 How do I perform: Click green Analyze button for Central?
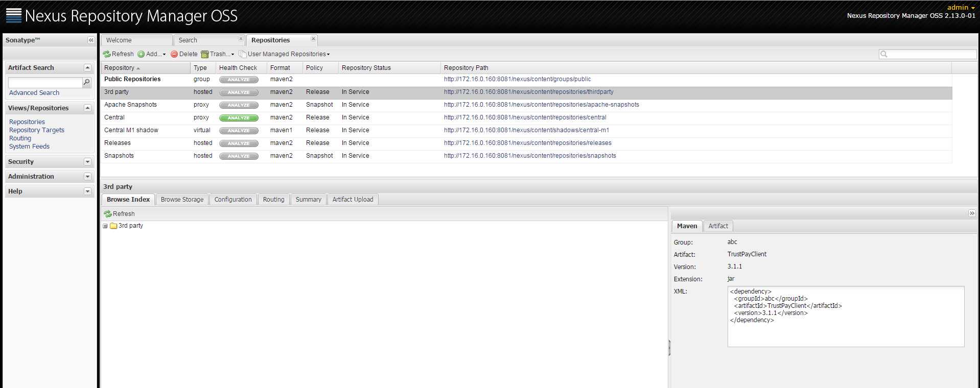coord(239,118)
